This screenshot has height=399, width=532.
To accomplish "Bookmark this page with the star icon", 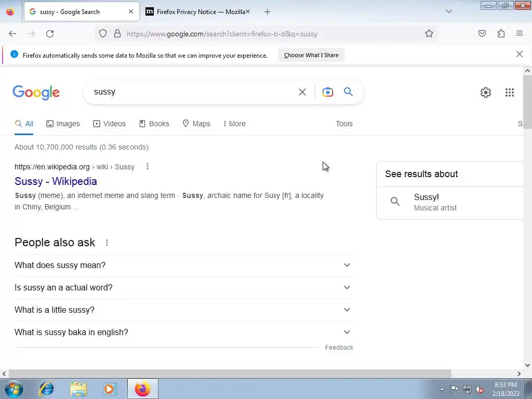I will tap(429, 33).
